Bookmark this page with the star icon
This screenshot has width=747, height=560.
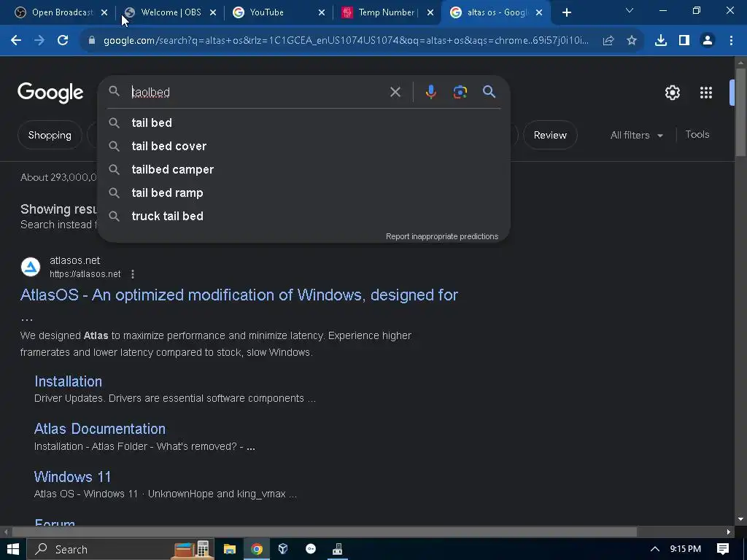[632, 41]
